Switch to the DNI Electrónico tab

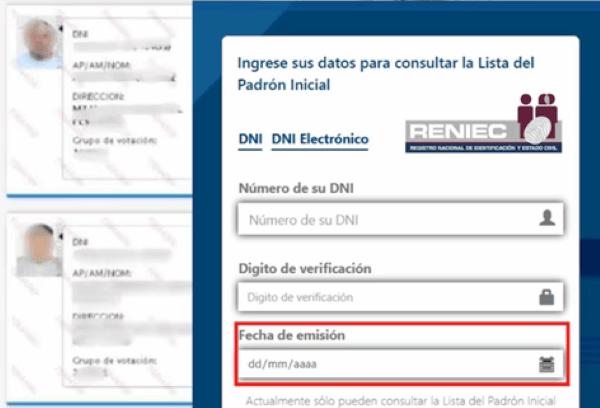[320, 139]
